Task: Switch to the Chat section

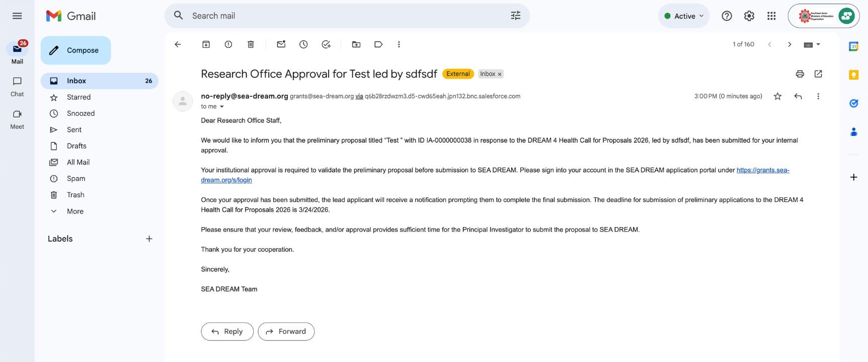Action: (17, 86)
